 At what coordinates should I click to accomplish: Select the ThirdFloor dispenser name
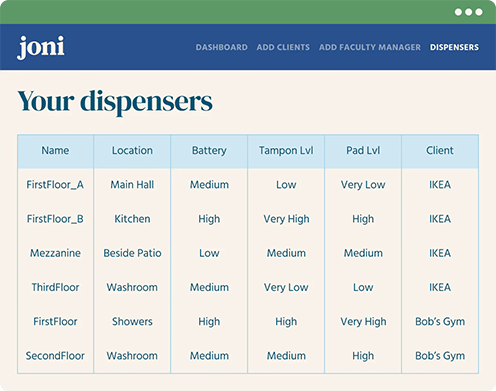tap(55, 287)
